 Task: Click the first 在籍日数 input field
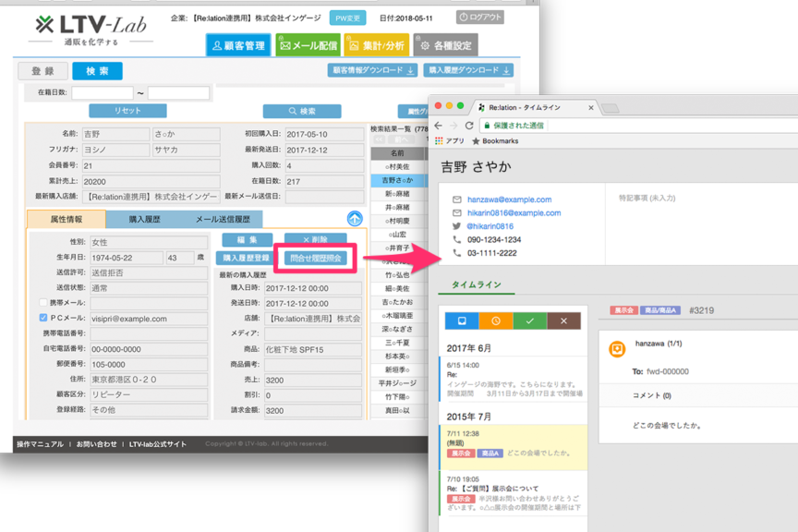[103, 93]
